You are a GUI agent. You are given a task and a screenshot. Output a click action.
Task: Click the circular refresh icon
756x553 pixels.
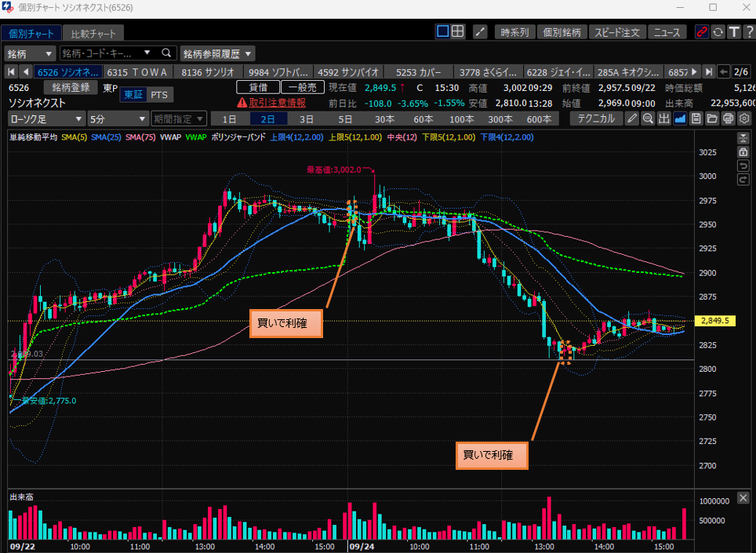point(718,32)
